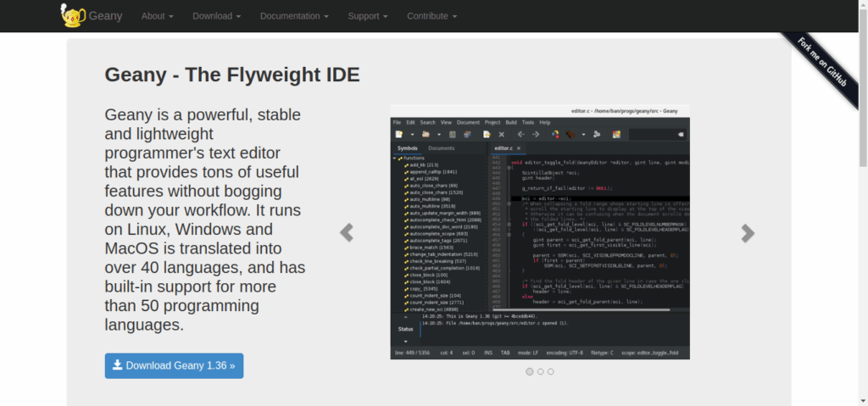
Task: Click the scrollbar up arrow
Action: (863, 4)
